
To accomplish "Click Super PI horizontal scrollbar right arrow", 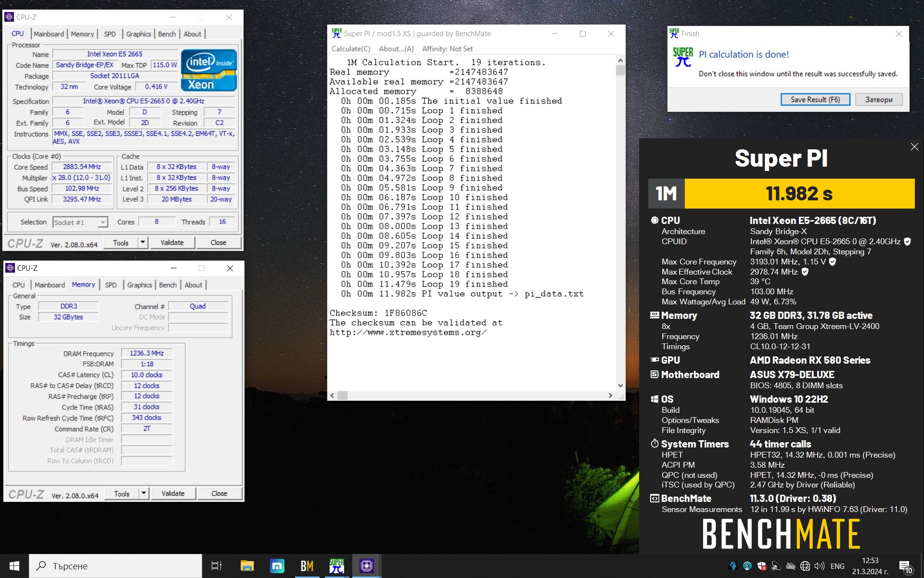I will click(x=610, y=395).
